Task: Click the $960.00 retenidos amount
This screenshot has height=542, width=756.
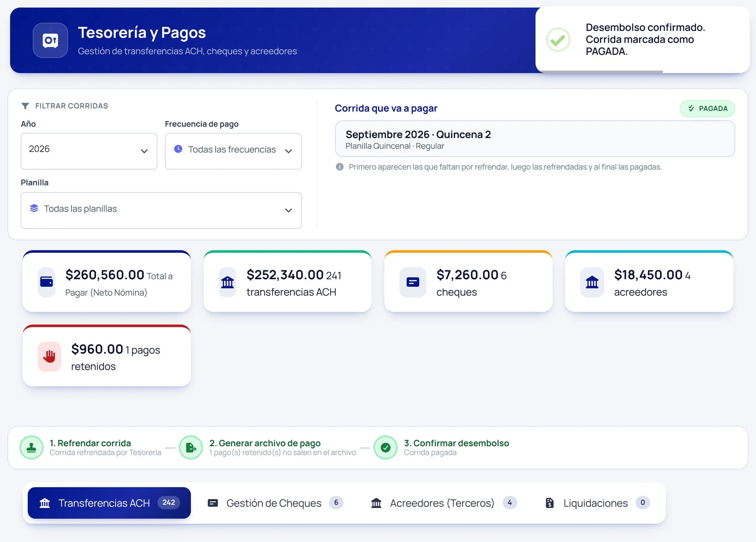Action: point(97,349)
